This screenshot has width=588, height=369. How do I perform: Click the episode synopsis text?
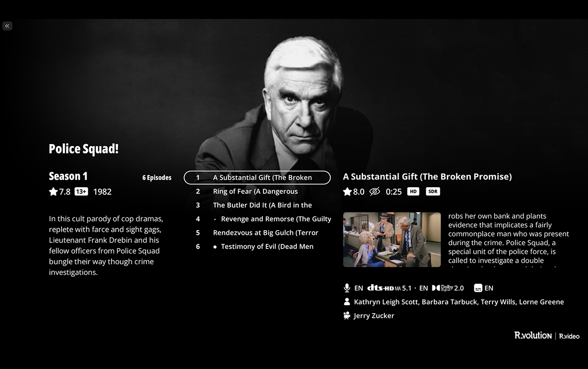coord(509,240)
